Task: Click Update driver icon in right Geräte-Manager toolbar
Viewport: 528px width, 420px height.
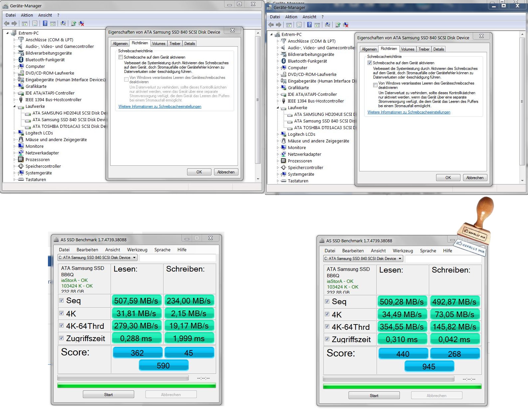Action: coord(338,25)
